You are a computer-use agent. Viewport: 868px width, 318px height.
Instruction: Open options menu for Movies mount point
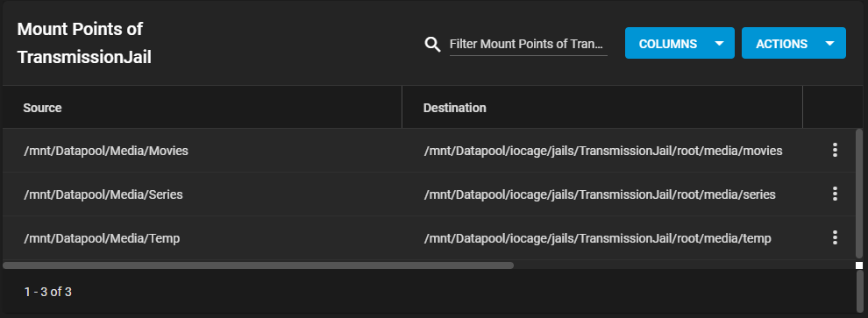point(835,150)
